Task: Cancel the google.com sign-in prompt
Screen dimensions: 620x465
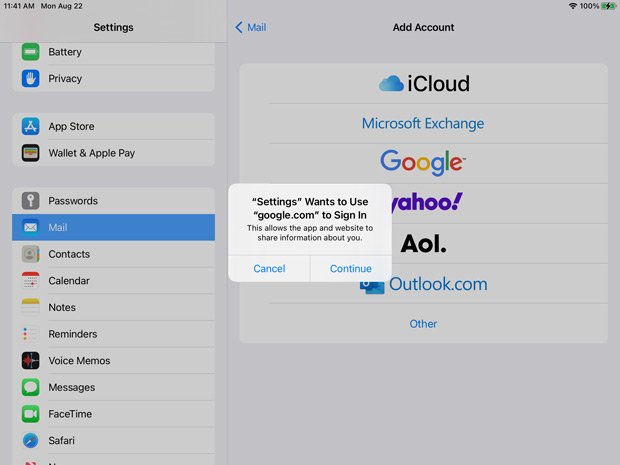Action: 269,268
